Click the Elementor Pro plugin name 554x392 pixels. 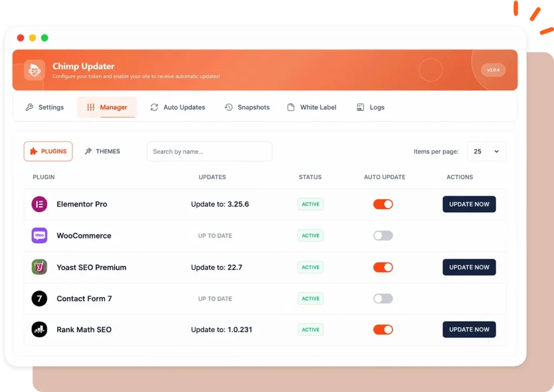pos(82,204)
